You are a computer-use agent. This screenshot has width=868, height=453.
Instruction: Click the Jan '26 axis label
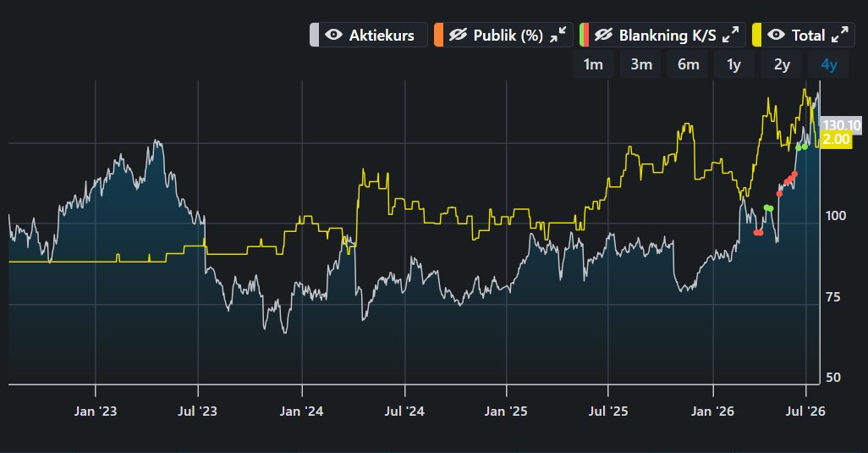pyautogui.click(x=712, y=412)
